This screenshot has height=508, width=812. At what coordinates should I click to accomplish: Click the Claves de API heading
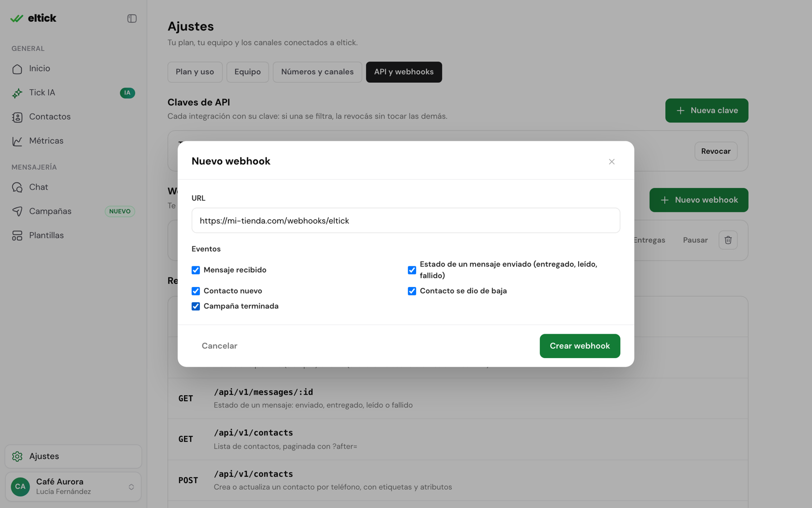(x=198, y=103)
